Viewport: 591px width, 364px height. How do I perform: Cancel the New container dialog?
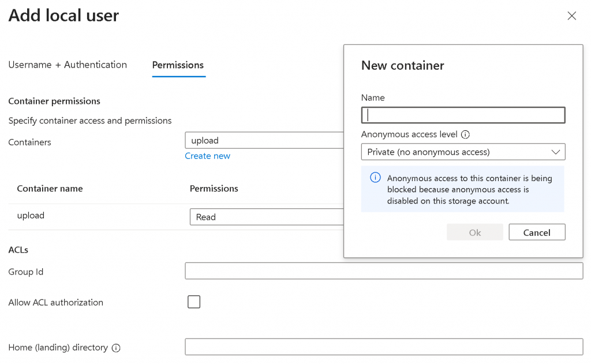pos(537,232)
